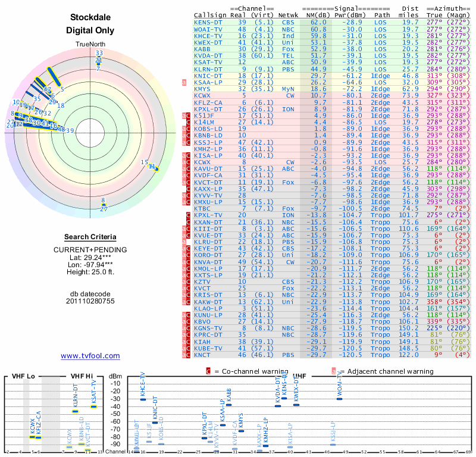Click the Pwr(dBm) column header

tap(350, 15)
